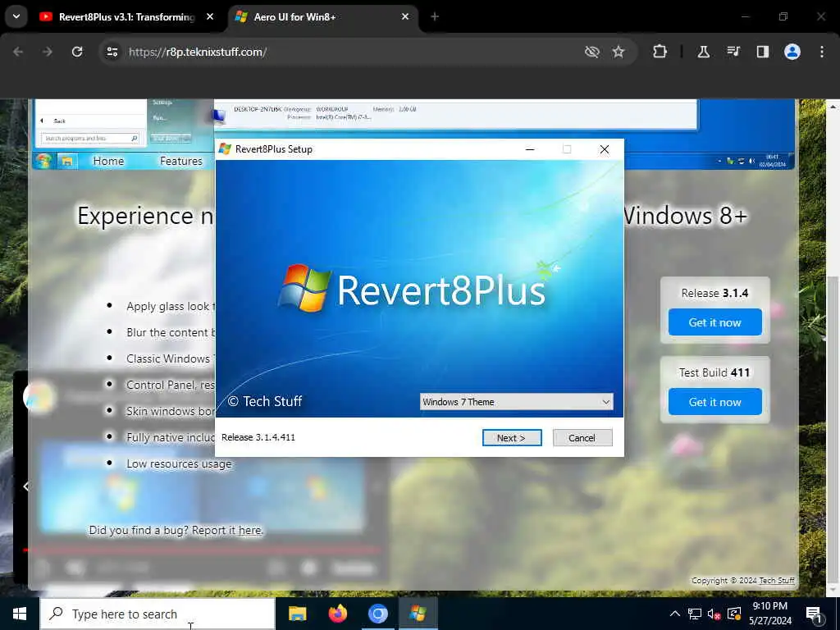Image resolution: width=840 pixels, height=630 pixels.
Task: Toggle the browser side panel
Action: click(763, 52)
